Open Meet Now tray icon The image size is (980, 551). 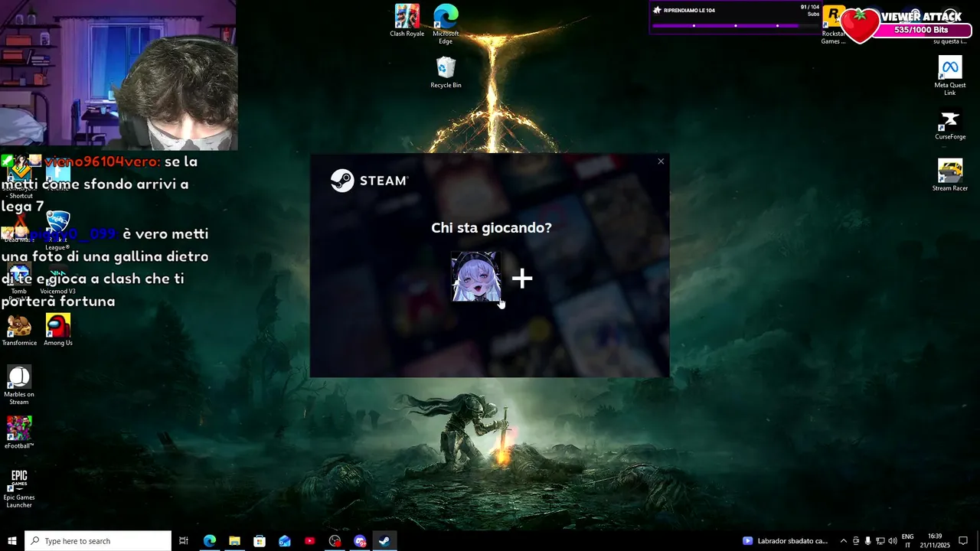(856, 541)
